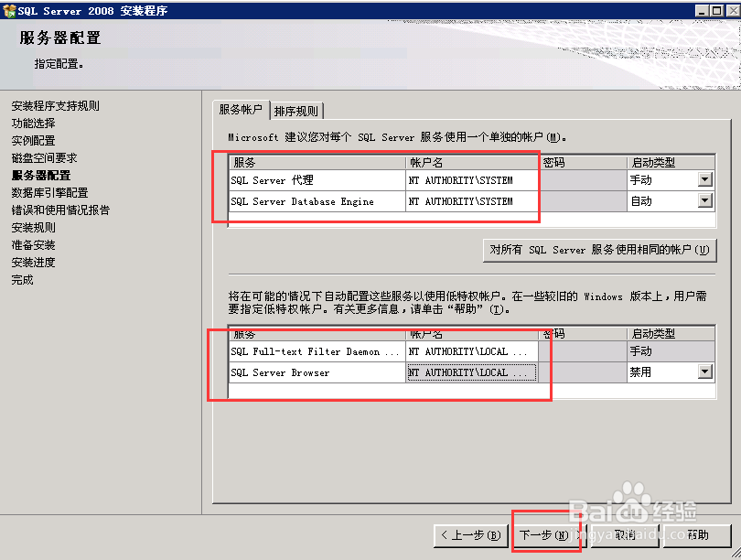Click the 密码 column header in upper table
741x560 pixels.
tap(583, 163)
